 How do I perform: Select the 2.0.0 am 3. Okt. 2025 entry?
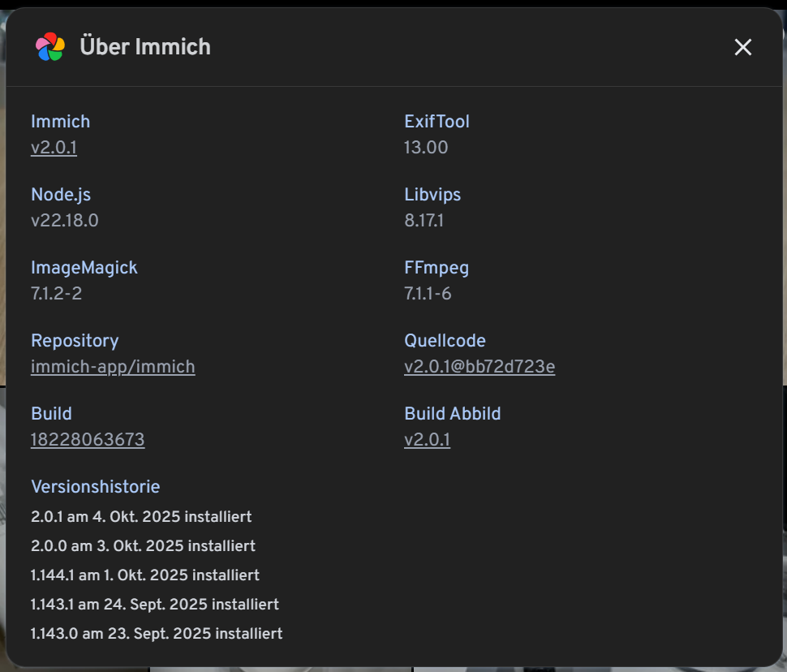(143, 546)
